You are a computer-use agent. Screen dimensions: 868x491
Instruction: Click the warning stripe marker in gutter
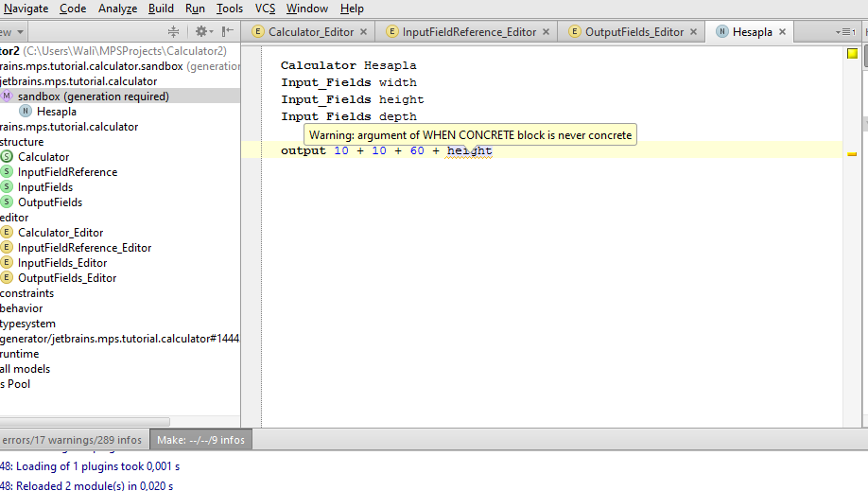tap(852, 153)
